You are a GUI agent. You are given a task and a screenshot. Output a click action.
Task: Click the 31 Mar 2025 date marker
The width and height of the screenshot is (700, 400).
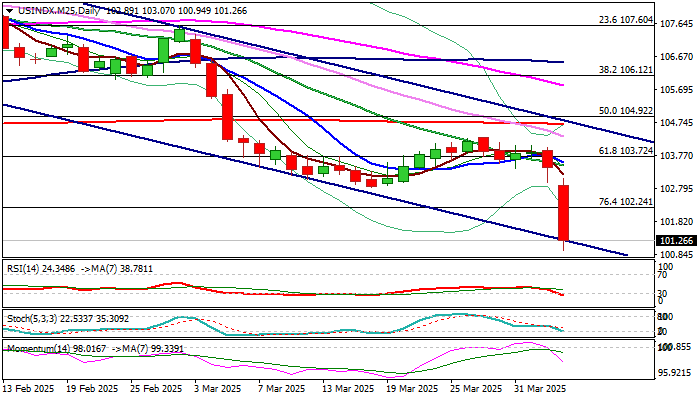[x=540, y=389]
